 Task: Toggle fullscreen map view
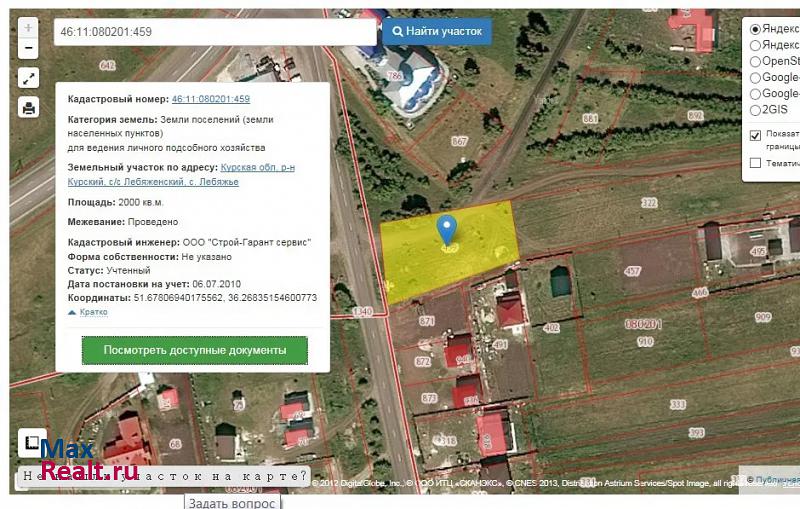pos(28,78)
